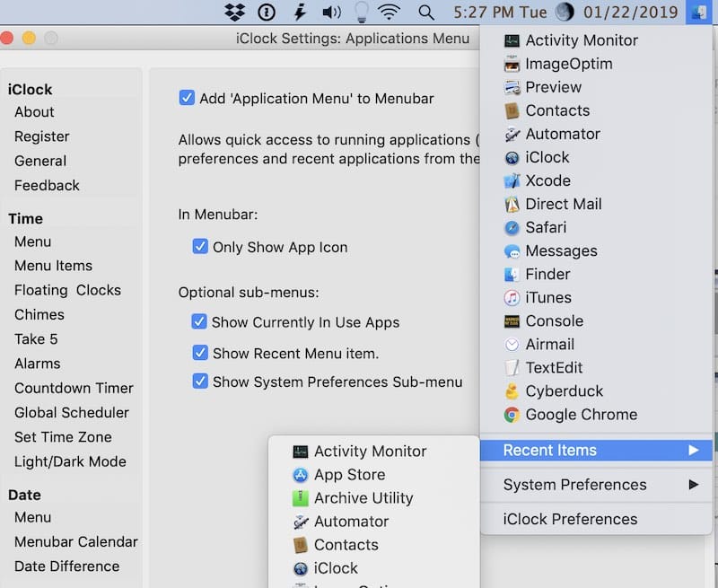Click the Xcode hammer icon

(x=512, y=180)
